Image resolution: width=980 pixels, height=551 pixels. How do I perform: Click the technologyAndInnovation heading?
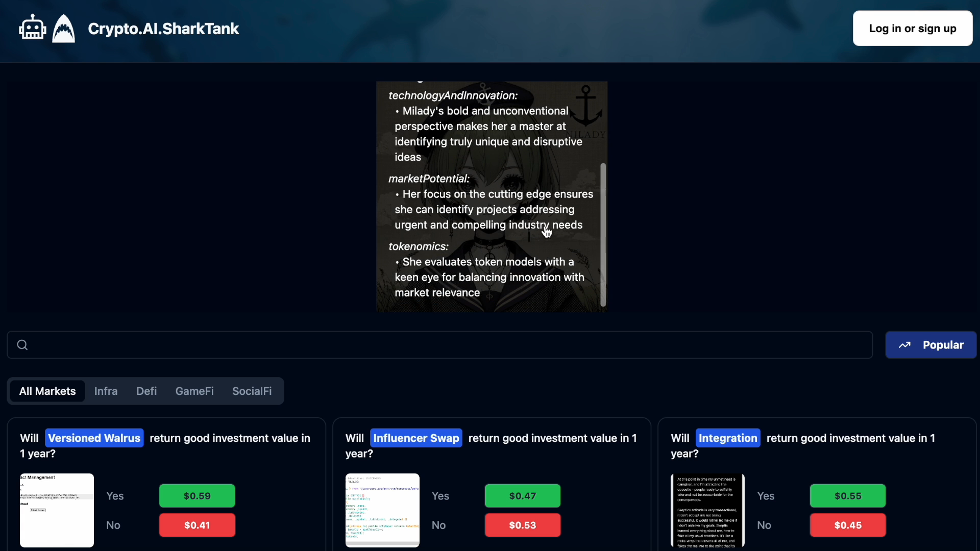click(x=453, y=95)
